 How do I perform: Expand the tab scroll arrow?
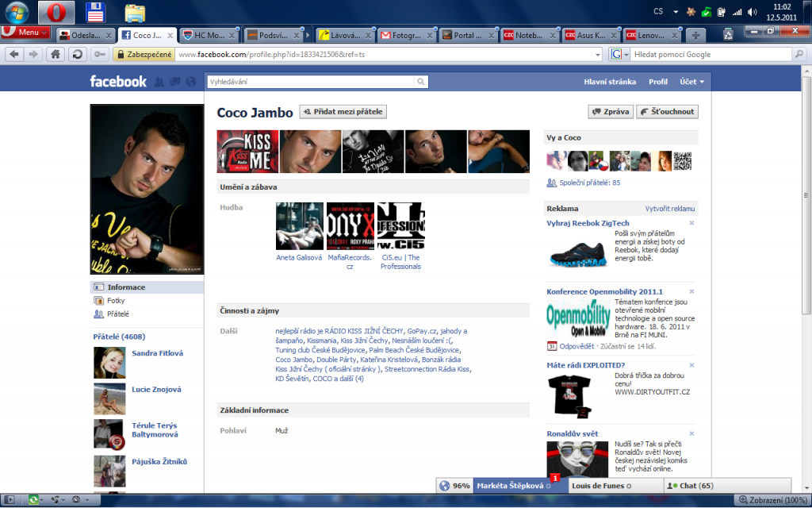tap(308, 35)
